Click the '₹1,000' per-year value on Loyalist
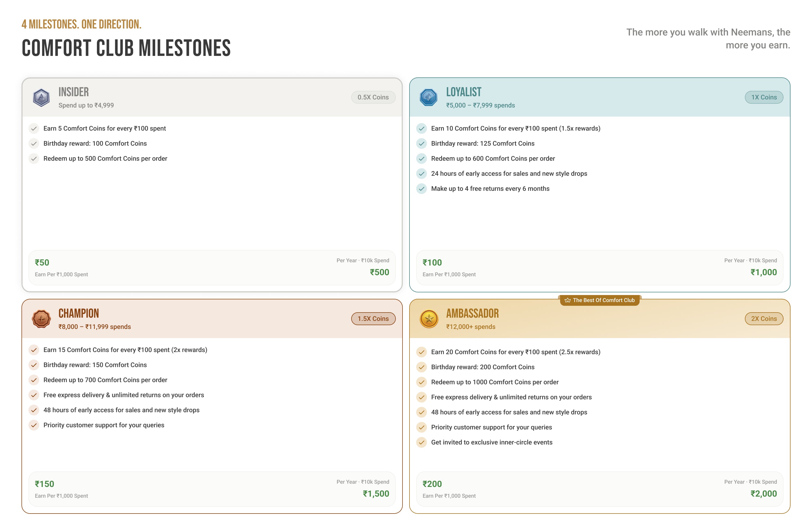This screenshot has height=531, width=812. [x=764, y=272]
